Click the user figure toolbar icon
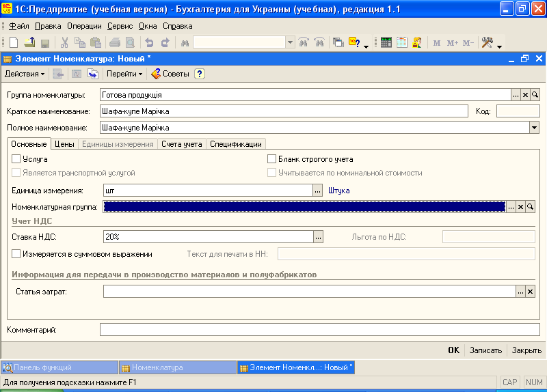547x392 pixels. (x=417, y=42)
